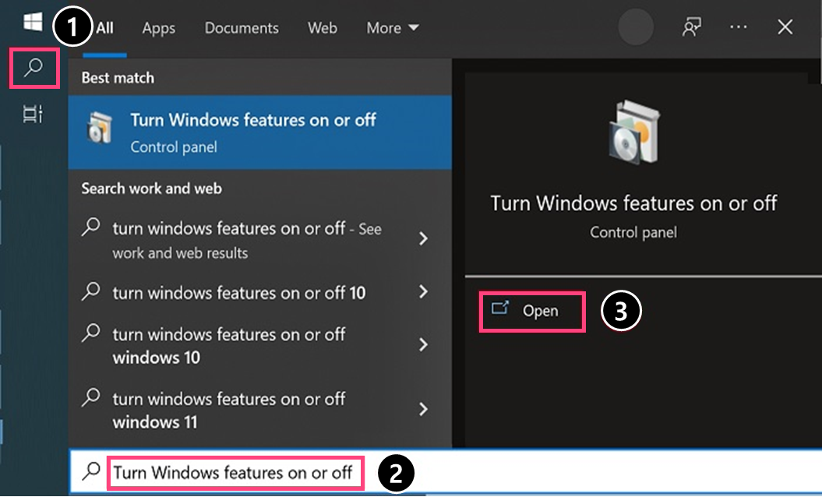822x504 pixels.
Task: Expand arrow for 'on or off 10' suggestion
Action: click(x=423, y=292)
